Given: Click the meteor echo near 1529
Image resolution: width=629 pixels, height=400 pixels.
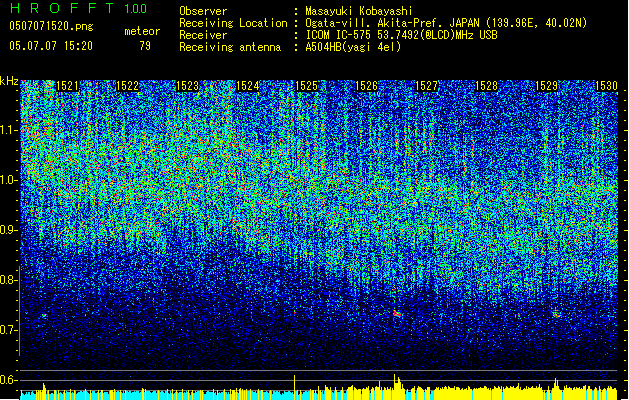Looking at the screenshot, I should (x=556, y=315).
